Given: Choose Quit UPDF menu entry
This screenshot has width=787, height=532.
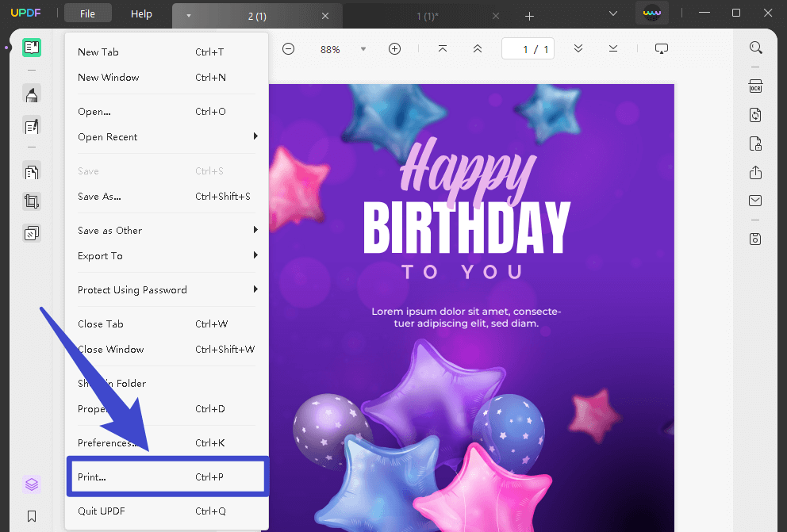Looking at the screenshot, I should pyautogui.click(x=167, y=511).
